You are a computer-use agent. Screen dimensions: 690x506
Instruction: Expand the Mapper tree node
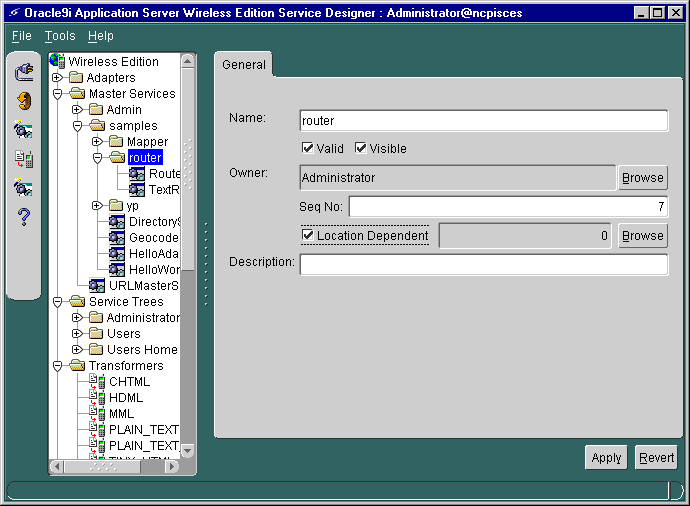point(97,141)
